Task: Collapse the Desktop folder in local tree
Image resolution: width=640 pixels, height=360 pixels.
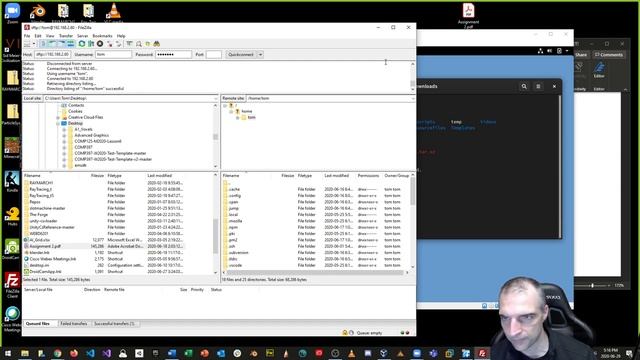Action: [x=58, y=123]
